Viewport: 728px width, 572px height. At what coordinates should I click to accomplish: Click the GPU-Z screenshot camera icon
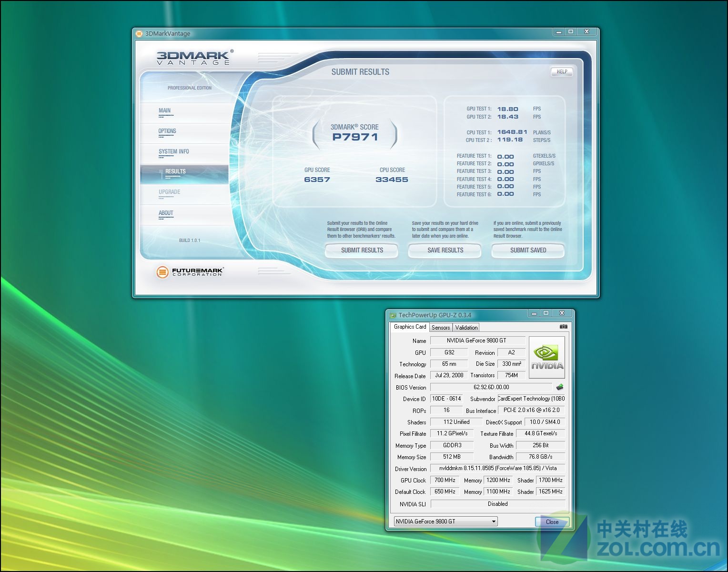pos(563,327)
